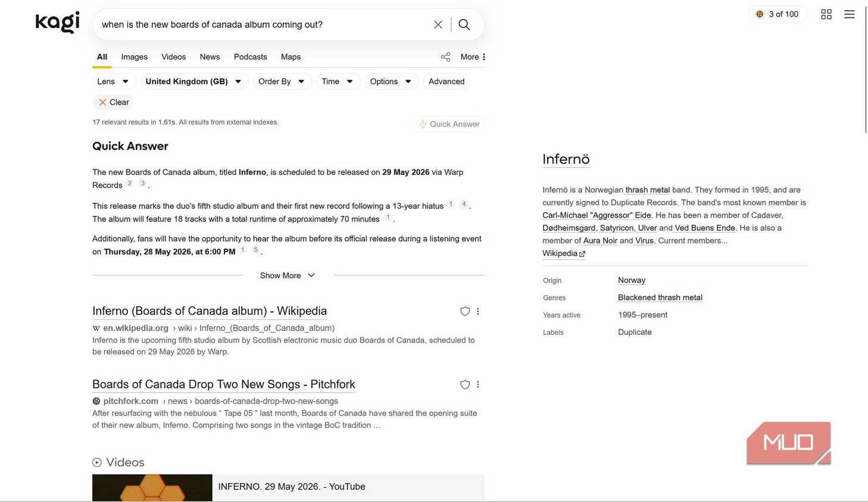Open options menu for the Pitchfork result
Viewport: 868px width, 502px height.
478,385
